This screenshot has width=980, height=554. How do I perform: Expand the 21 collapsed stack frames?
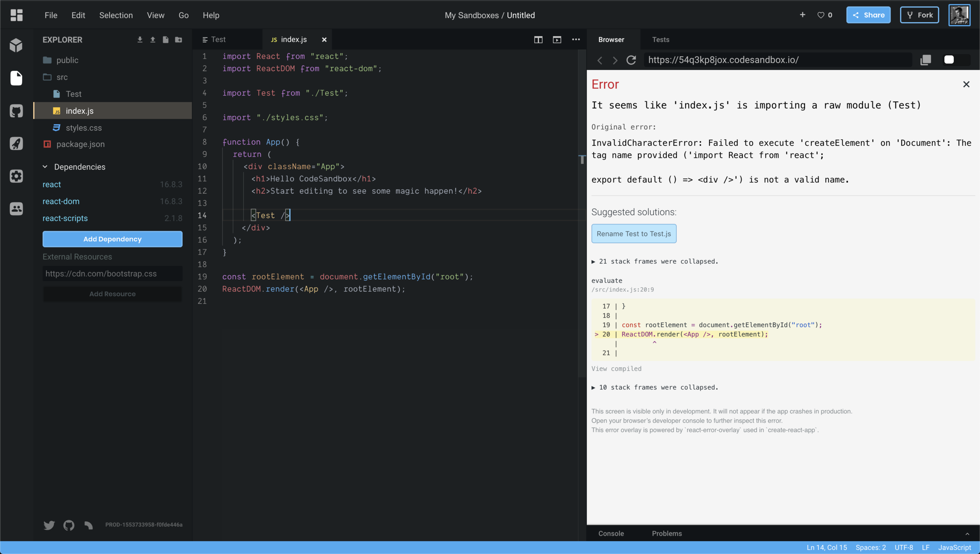point(655,261)
